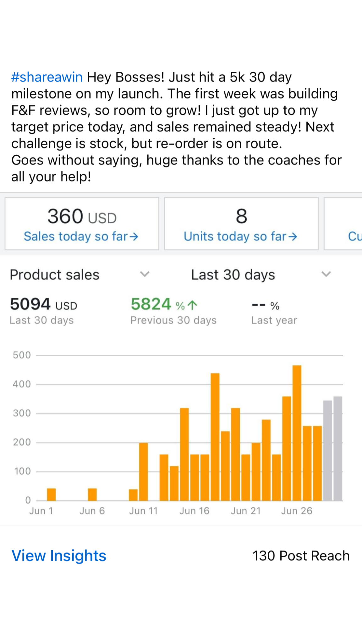The width and height of the screenshot is (362, 644).
Task: Select the Product sales metric label
Action: click(55, 275)
